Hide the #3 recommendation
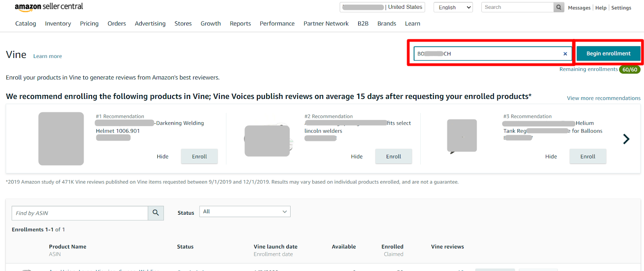The height and width of the screenshot is (271, 644). [551, 156]
